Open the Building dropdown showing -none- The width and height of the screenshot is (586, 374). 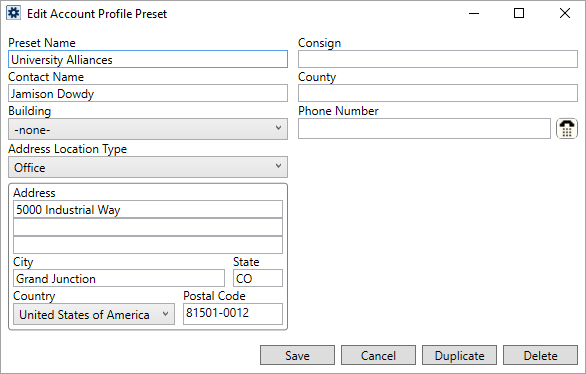click(148, 129)
